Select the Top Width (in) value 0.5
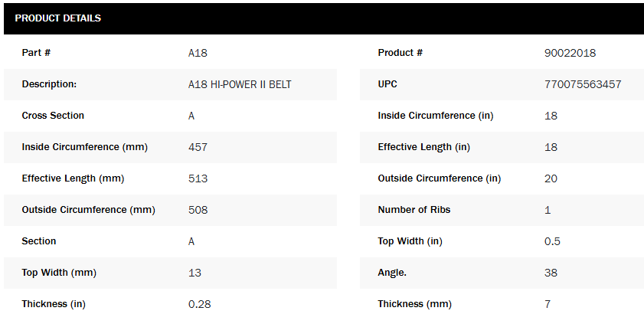 [x=552, y=241]
